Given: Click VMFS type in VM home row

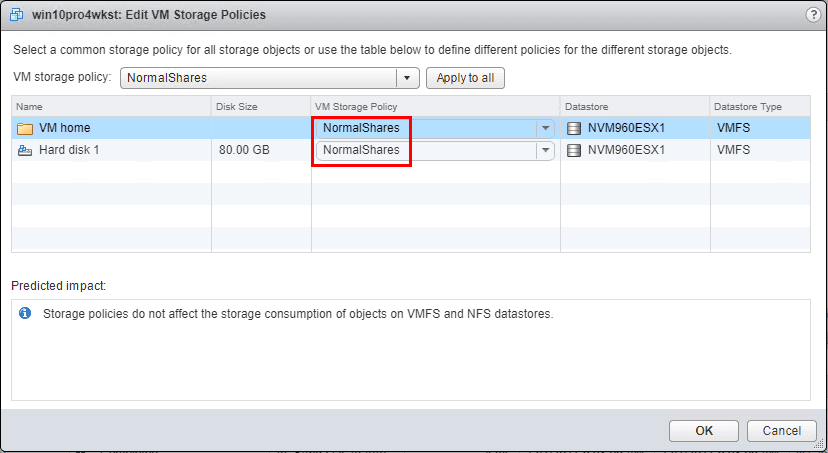Looking at the screenshot, I should click(x=733, y=128).
